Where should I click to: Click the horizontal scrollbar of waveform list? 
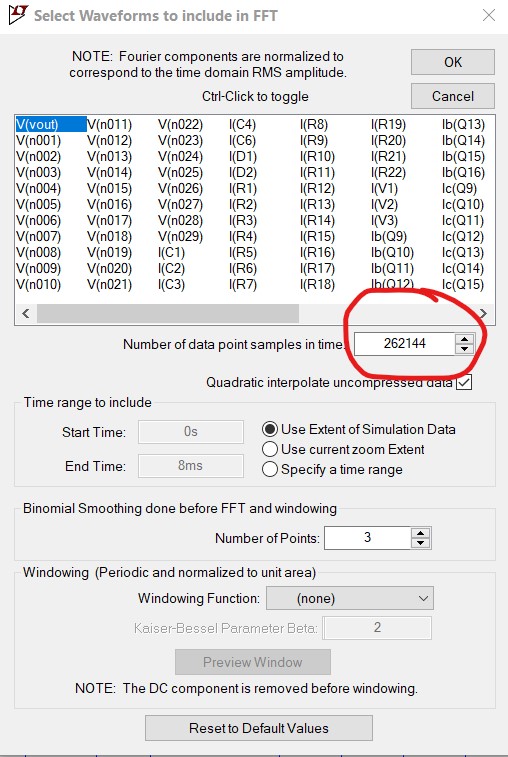coord(168,313)
